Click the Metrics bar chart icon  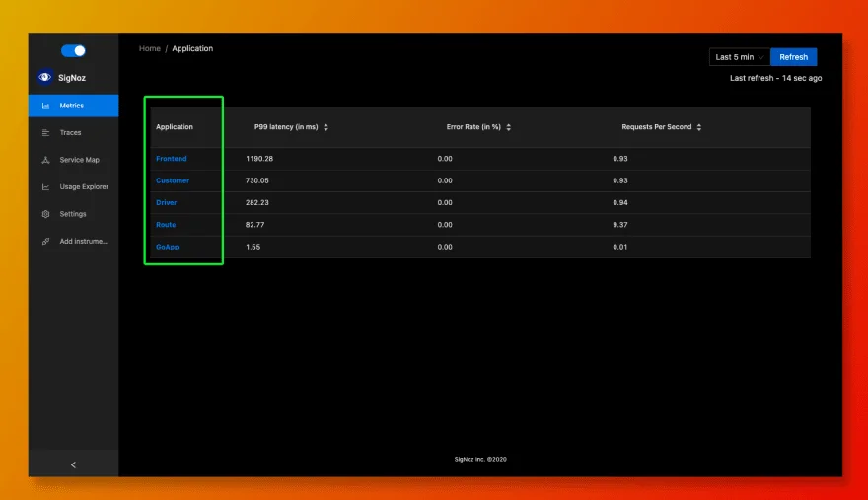(45, 106)
